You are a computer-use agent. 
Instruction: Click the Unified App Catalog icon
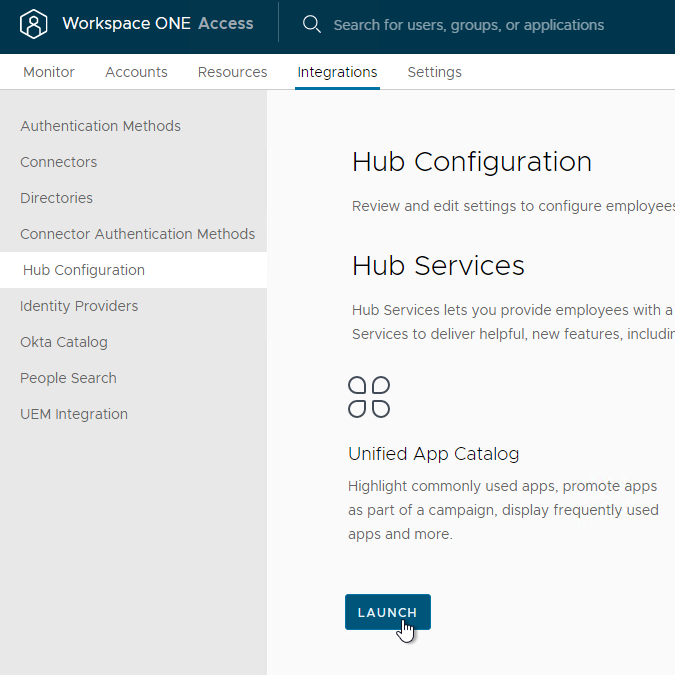click(369, 397)
